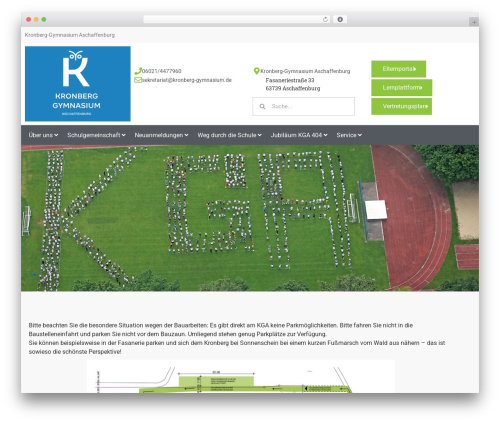Focus the Suche search field
Image resolution: width=500 pixels, height=423 pixels.
[x=303, y=106]
